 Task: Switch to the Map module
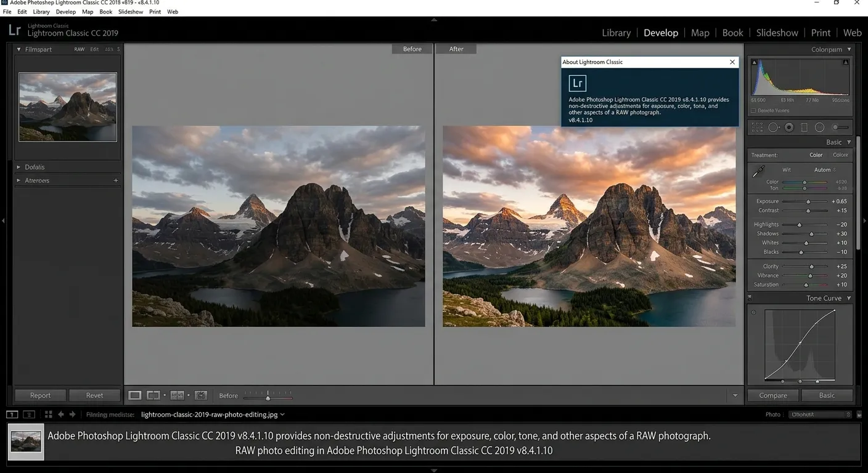(700, 33)
